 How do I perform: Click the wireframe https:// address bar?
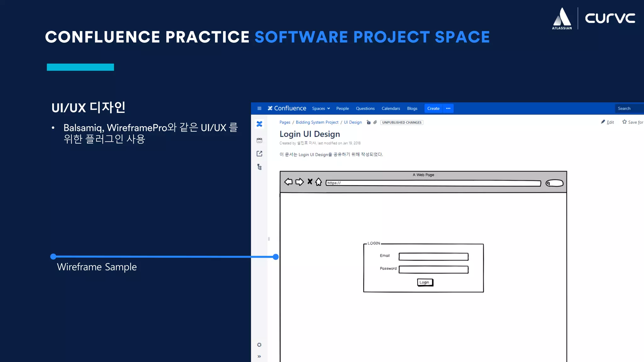point(433,183)
